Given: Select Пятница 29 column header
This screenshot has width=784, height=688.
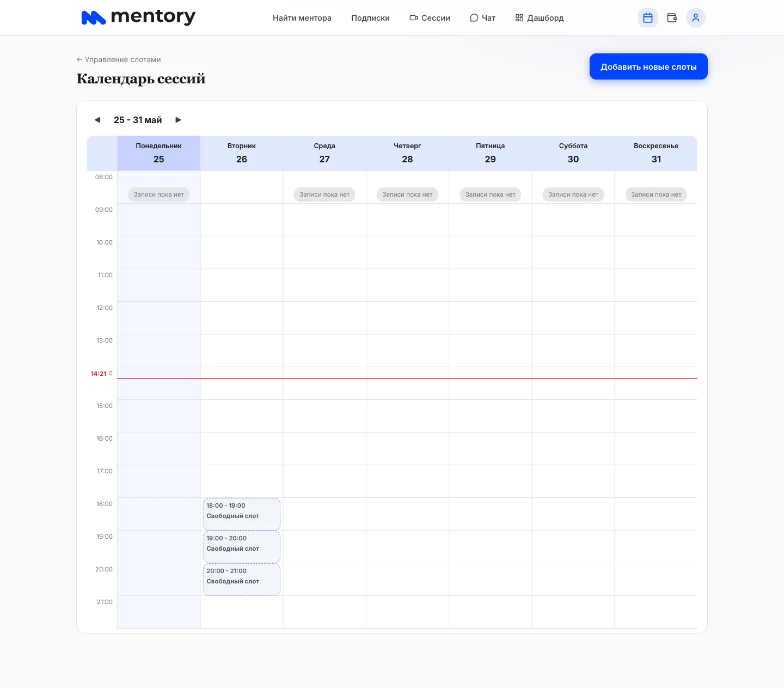Looking at the screenshot, I should pyautogui.click(x=491, y=153).
